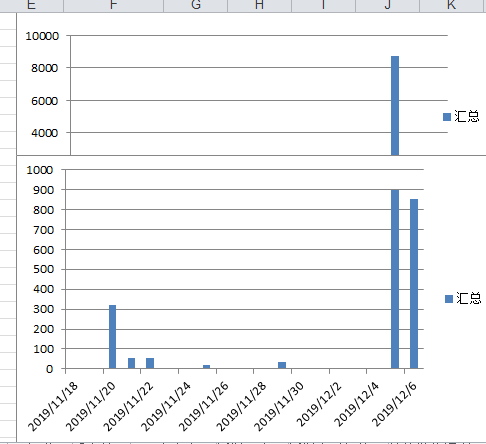Click axis label 900 in lower chart
This screenshot has width=486, height=444.
click(x=43, y=190)
